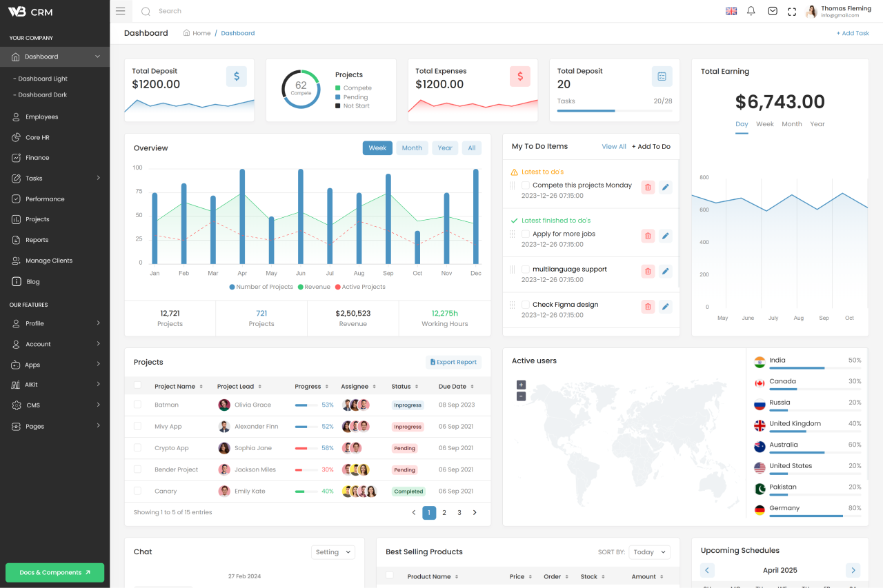Click the Performance sidebar icon
Viewport: 883px width, 588px height.
(x=16, y=199)
